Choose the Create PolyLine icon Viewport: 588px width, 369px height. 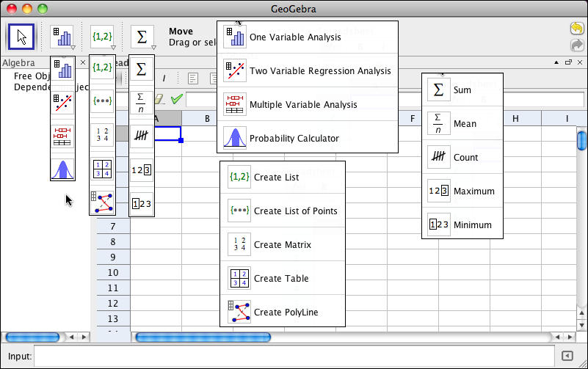point(102,202)
